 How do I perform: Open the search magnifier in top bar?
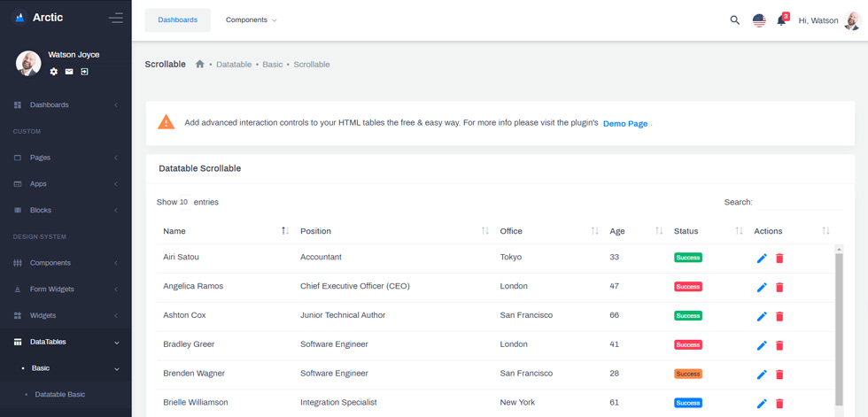pyautogui.click(x=734, y=20)
